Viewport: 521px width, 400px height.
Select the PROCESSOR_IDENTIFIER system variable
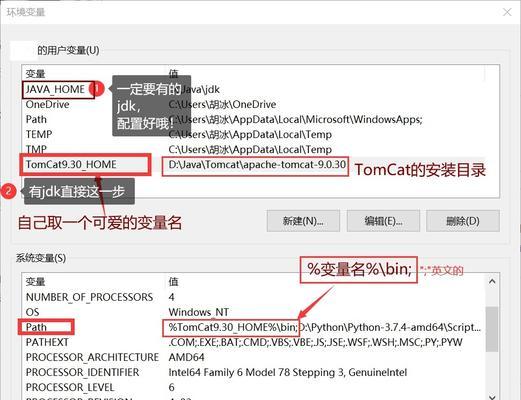(x=253, y=372)
